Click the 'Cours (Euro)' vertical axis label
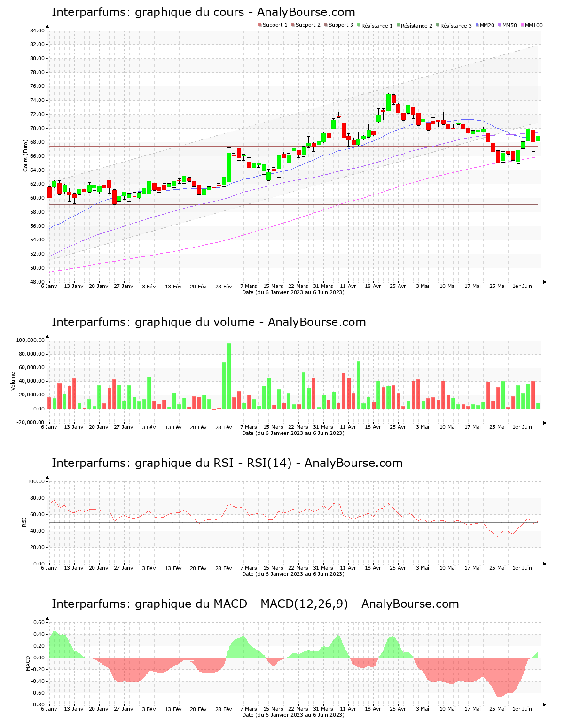This screenshot has height=728, width=564. pyautogui.click(x=26, y=156)
